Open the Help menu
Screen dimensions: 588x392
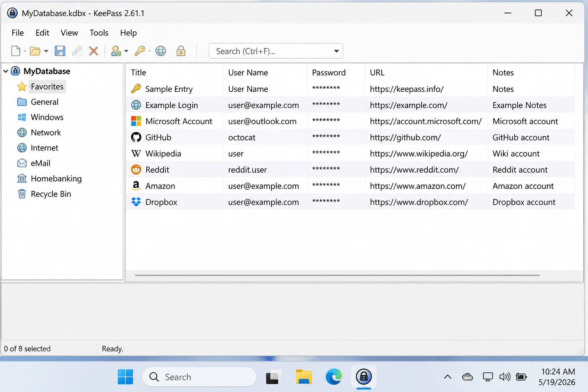click(128, 33)
